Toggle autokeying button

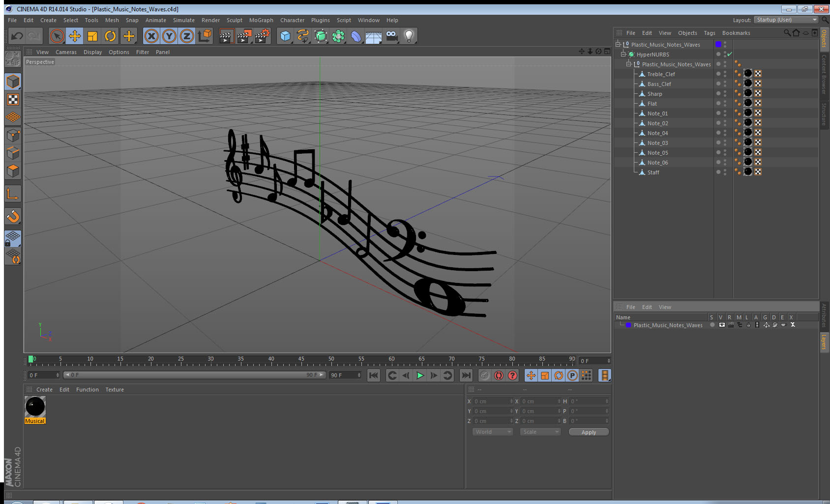tap(499, 375)
